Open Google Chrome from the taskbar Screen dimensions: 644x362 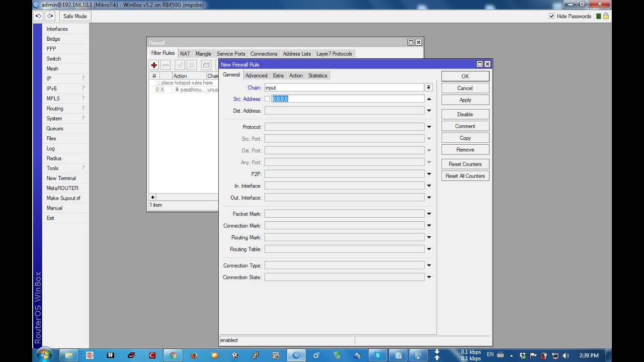pyautogui.click(x=173, y=355)
